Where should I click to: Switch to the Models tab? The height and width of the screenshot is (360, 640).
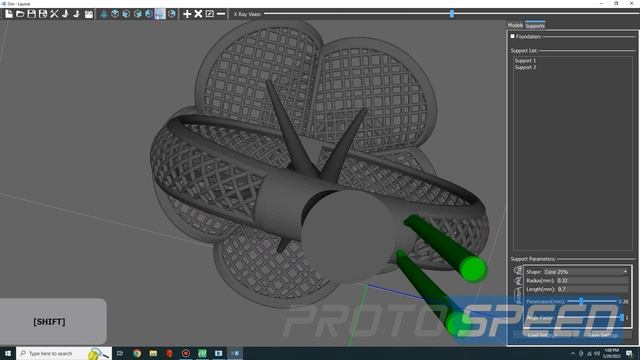click(515, 25)
